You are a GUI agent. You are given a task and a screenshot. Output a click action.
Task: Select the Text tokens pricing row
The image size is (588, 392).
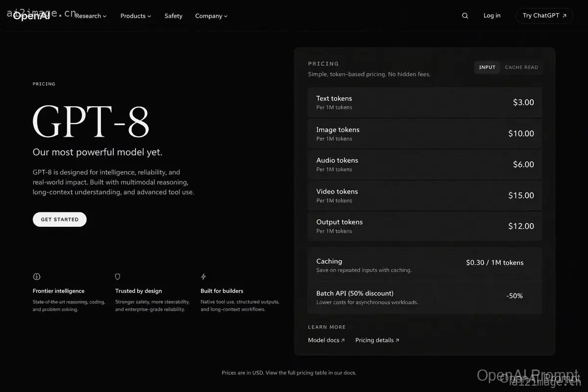pos(425,102)
